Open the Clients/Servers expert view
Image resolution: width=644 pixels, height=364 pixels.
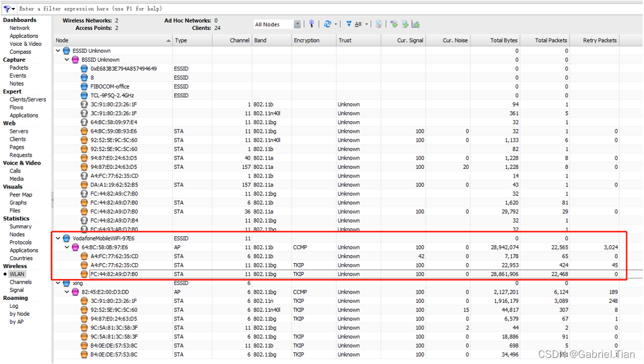click(x=28, y=100)
